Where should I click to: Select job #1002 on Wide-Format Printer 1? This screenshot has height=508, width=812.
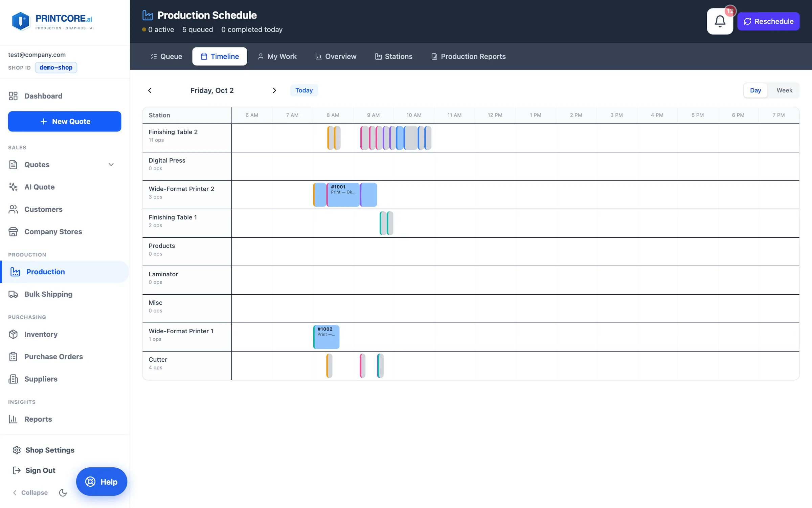click(326, 337)
